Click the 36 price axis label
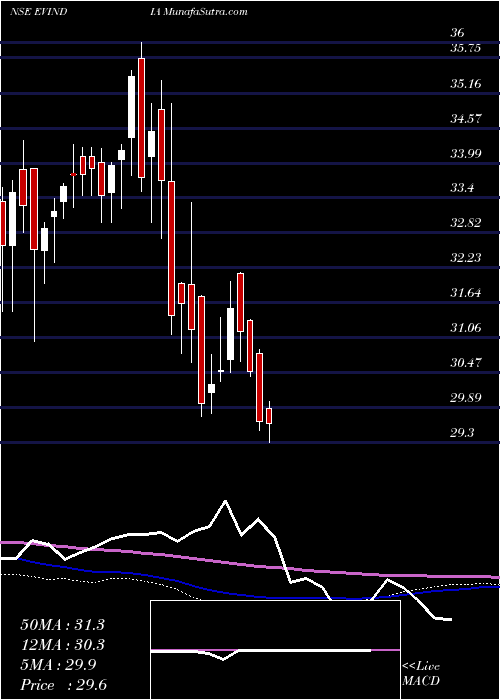The width and height of the screenshot is (500, 700). click(x=458, y=33)
